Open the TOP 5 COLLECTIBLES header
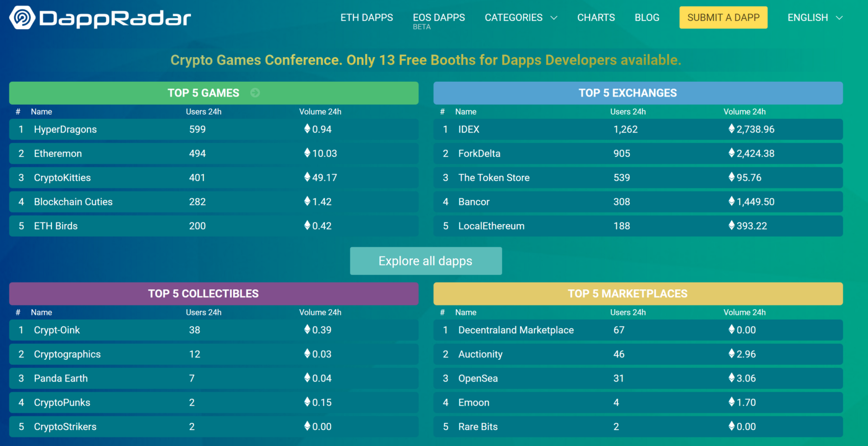 (x=214, y=294)
